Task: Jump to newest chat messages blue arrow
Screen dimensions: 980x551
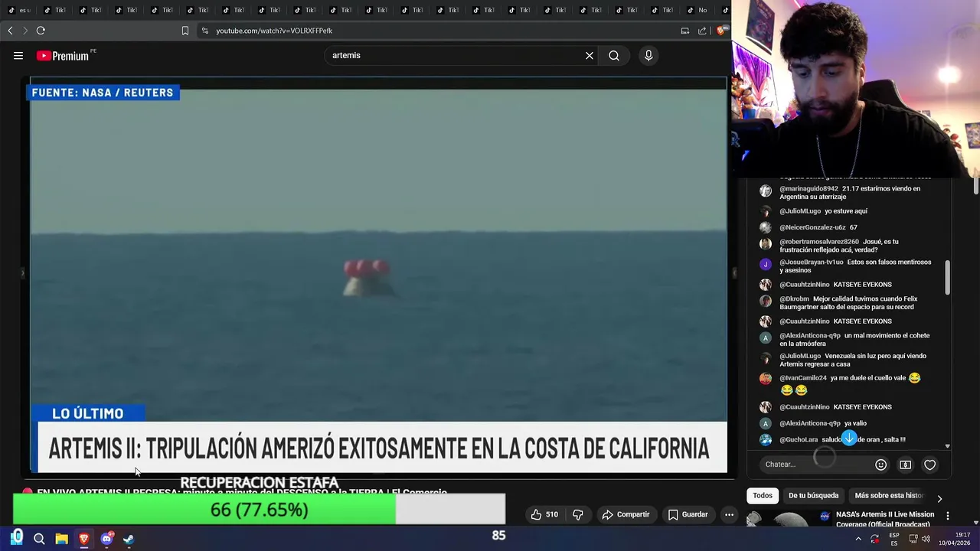Action: [x=849, y=438]
